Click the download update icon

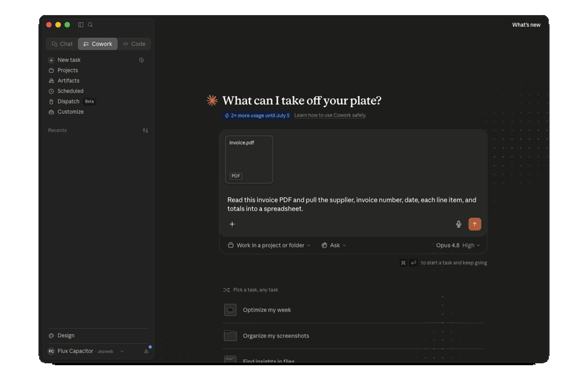coord(146,351)
